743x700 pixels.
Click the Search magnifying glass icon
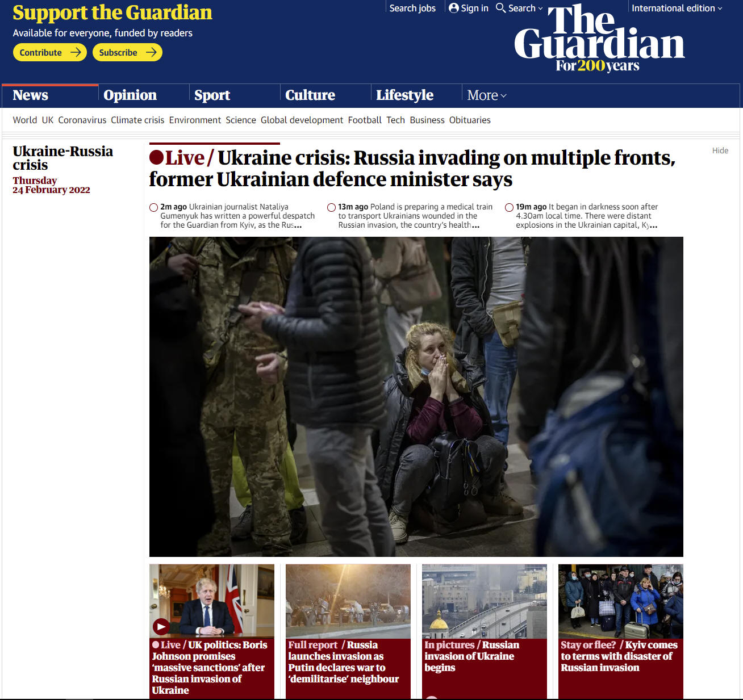(x=500, y=8)
